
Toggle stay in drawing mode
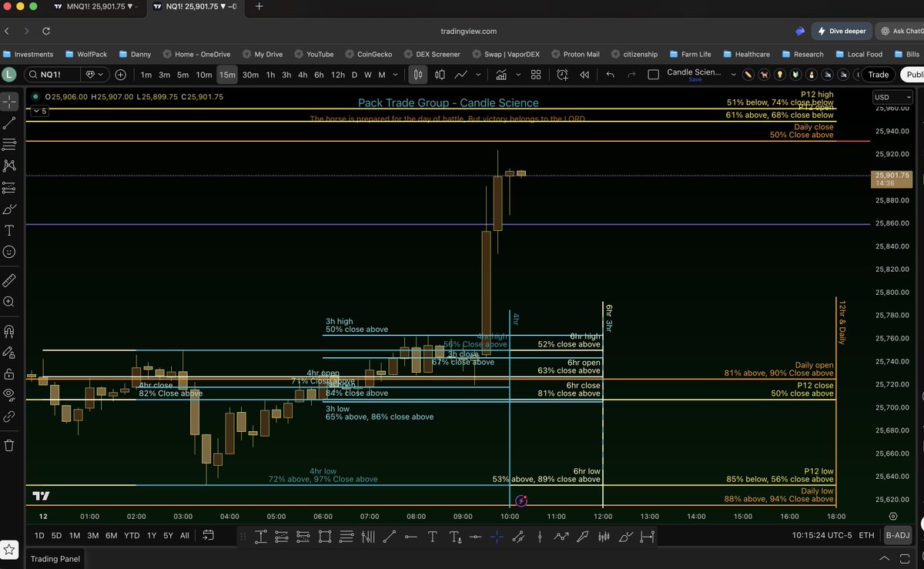point(9,352)
